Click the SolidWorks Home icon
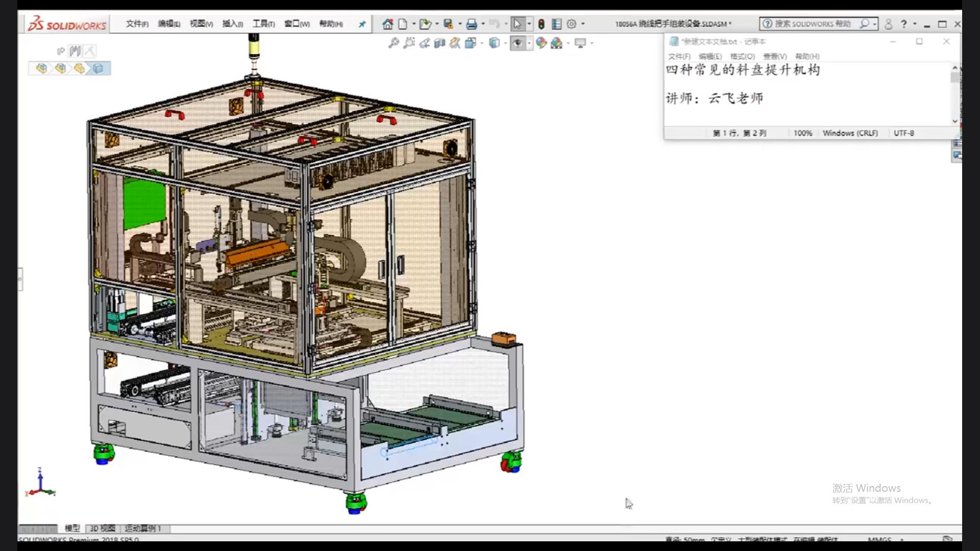Screen dimensions: 980x551 pos(388,24)
